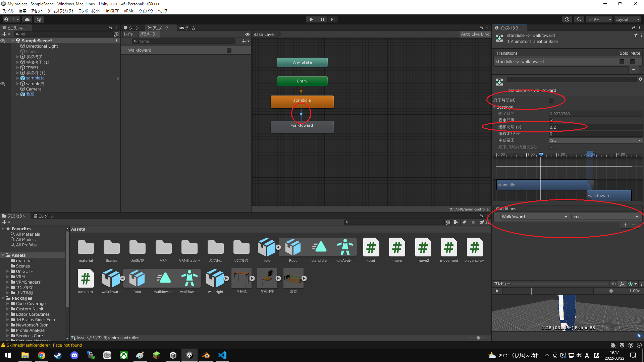Enable the 終了時間あり checkbox
This screenshot has width=644, height=362.
pos(551,100)
